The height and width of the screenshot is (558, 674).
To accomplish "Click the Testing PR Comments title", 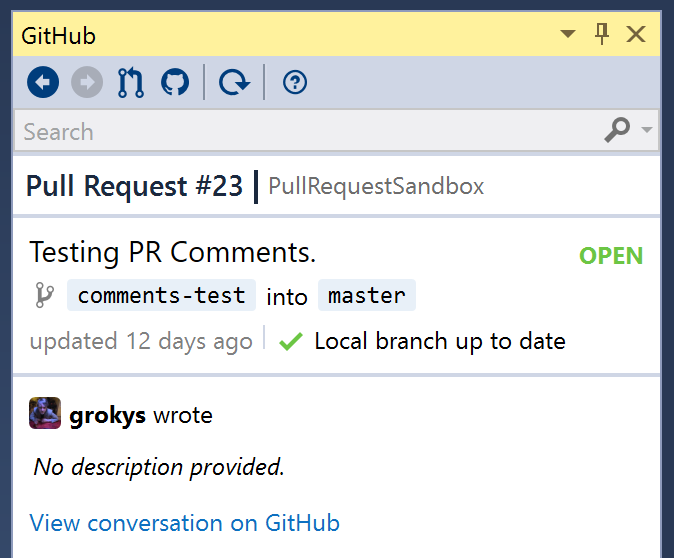I will click(172, 252).
